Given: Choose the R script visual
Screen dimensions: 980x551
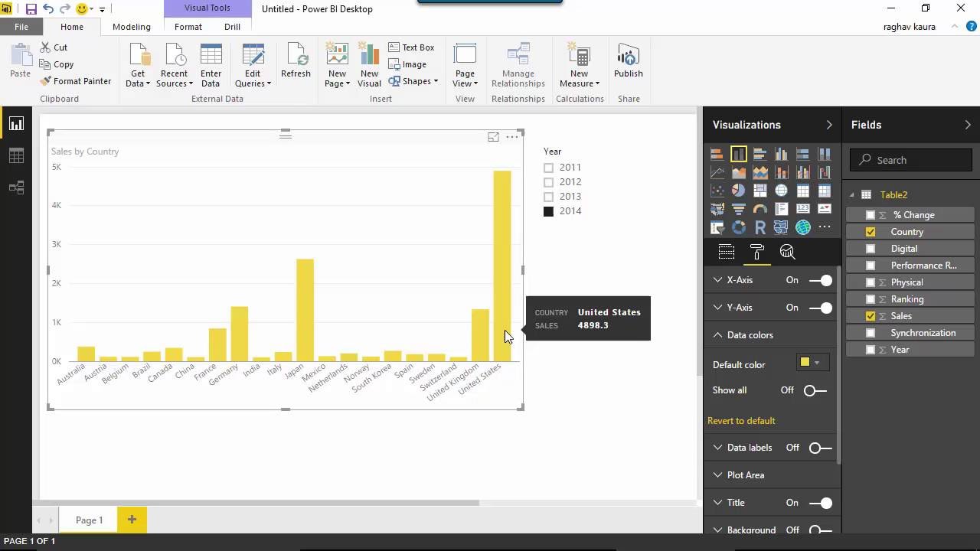Looking at the screenshot, I should point(759,227).
